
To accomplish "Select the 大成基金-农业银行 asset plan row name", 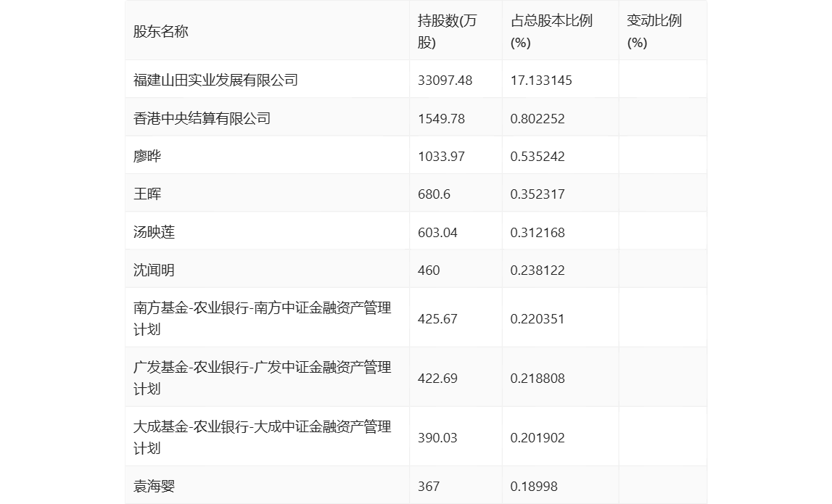I will coord(262,438).
